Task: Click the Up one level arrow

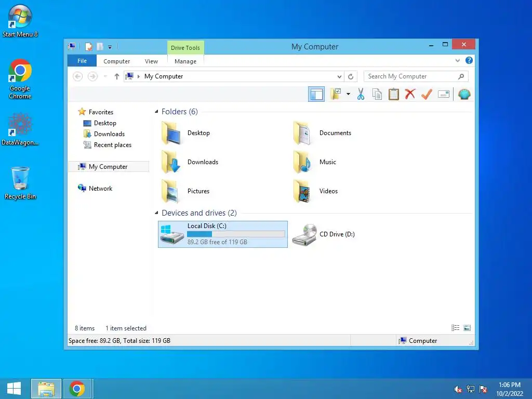Action: tap(117, 76)
